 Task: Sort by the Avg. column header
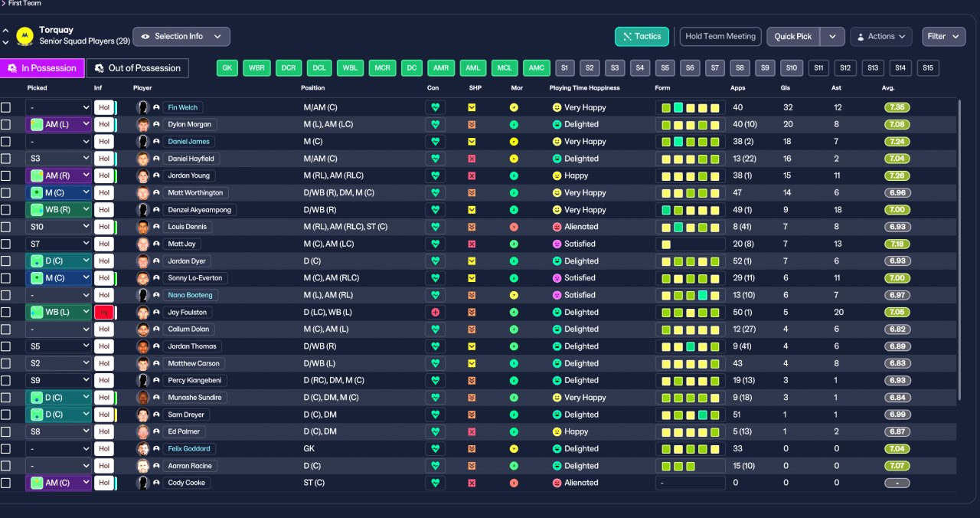pyautogui.click(x=888, y=88)
